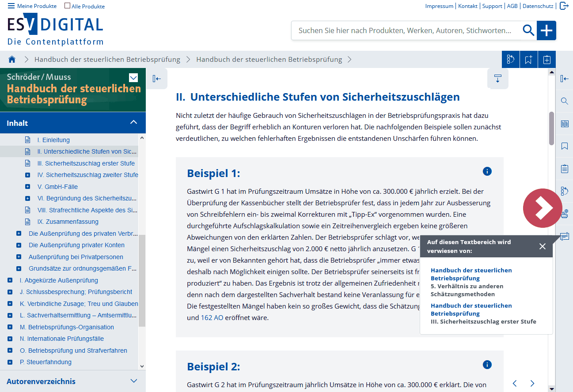Viewport: 573px width, 392px height.
Task: Open L. Sachverhaltsermittlung – Amtsermittlu... entry
Action: (78, 315)
